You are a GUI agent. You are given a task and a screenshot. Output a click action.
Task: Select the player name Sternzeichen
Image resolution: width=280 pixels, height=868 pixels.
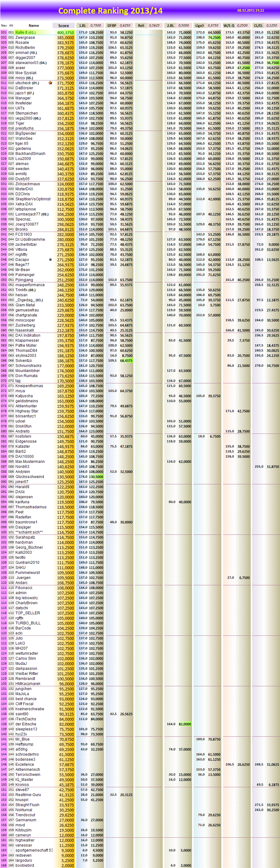tap(26, 113)
